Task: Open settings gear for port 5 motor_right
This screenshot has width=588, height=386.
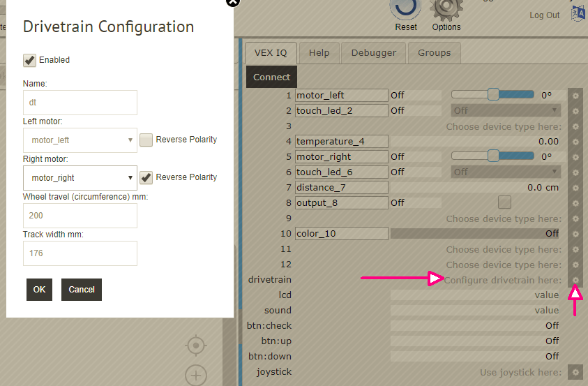Action: pos(575,157)
